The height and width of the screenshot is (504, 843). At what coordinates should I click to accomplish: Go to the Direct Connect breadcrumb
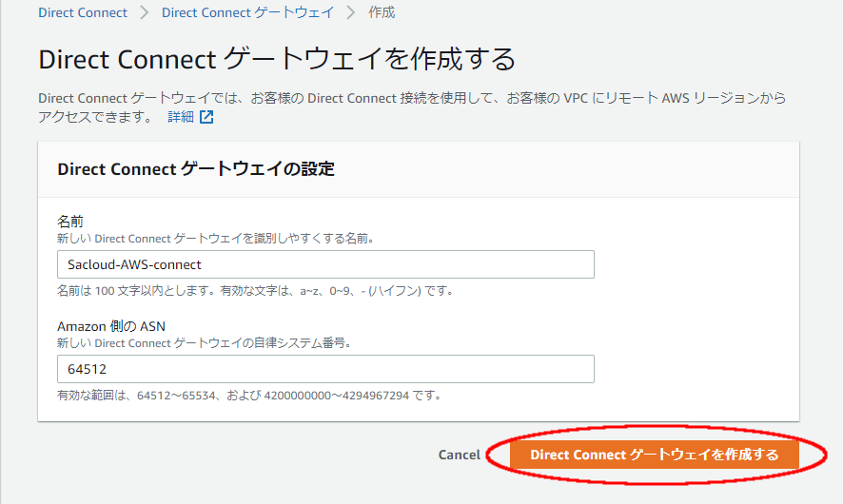click(83, 13)
